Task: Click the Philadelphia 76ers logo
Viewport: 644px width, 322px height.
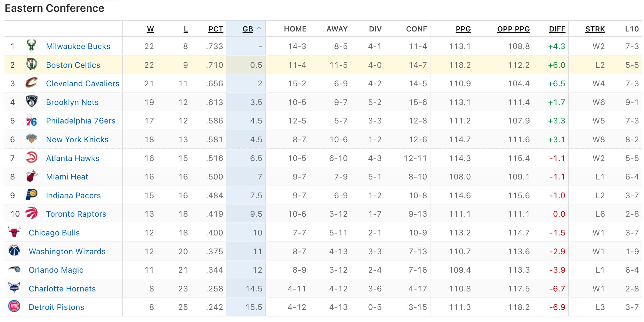Action: 32,120
